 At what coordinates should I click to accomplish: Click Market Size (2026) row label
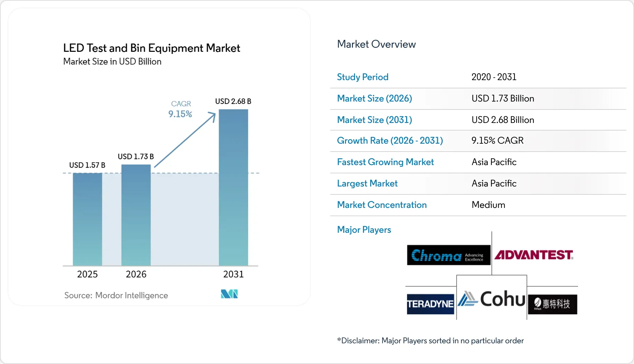pos(374,98)
